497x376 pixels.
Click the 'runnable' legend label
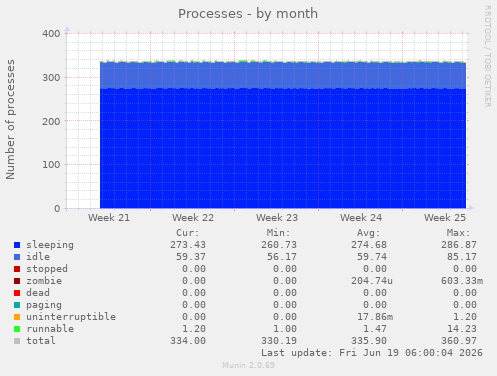pyautogui.click(x=50, y=329)
